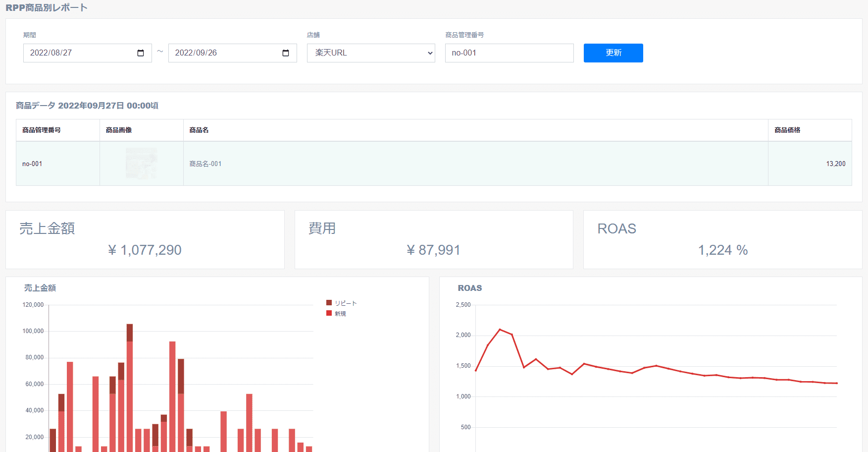The width and height of the screenshot is (868, 452).
Task: Click the ROAS summary card showing 1,224 %
Action: 722,239
